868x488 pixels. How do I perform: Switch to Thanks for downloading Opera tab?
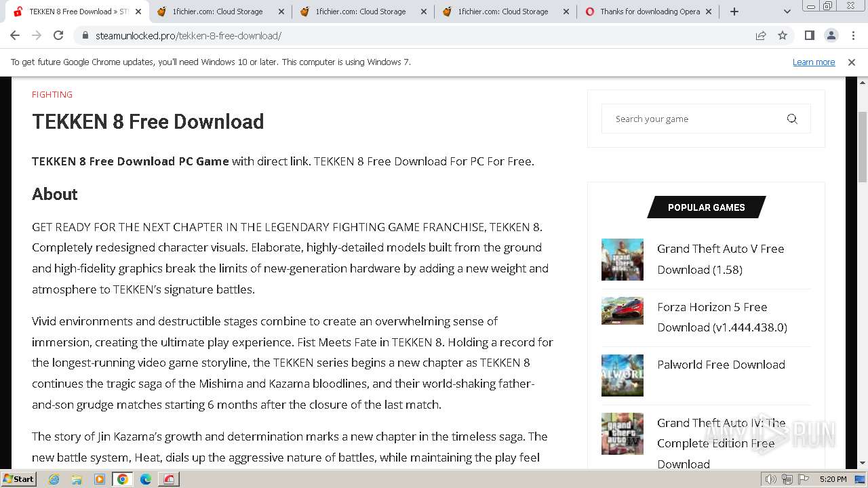(x=650, y=12)
